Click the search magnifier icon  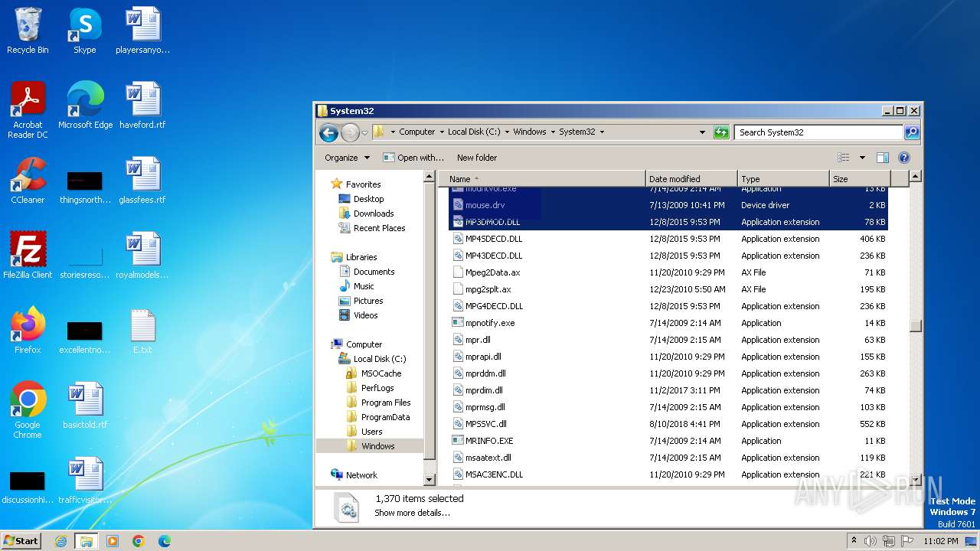point(911,132)
